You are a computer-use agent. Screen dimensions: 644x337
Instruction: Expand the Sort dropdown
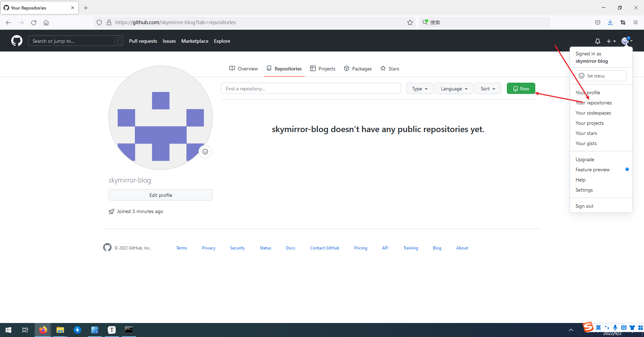[488, 89]
